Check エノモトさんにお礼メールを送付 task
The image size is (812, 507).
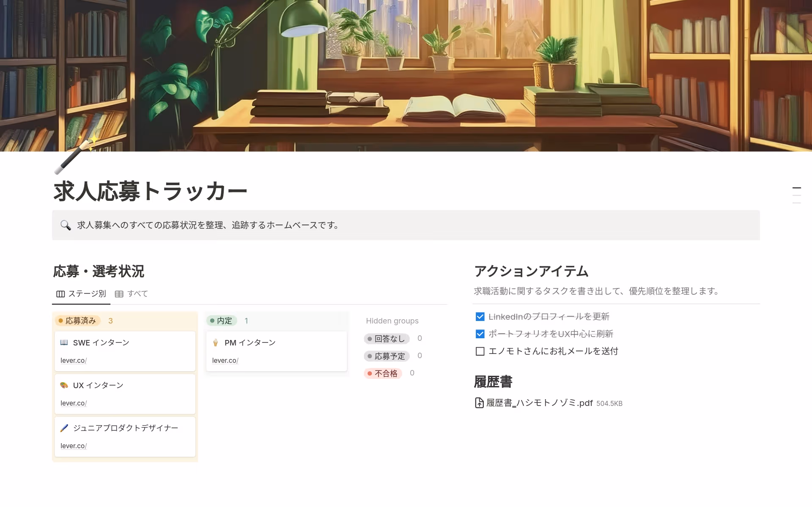point(480,351)
